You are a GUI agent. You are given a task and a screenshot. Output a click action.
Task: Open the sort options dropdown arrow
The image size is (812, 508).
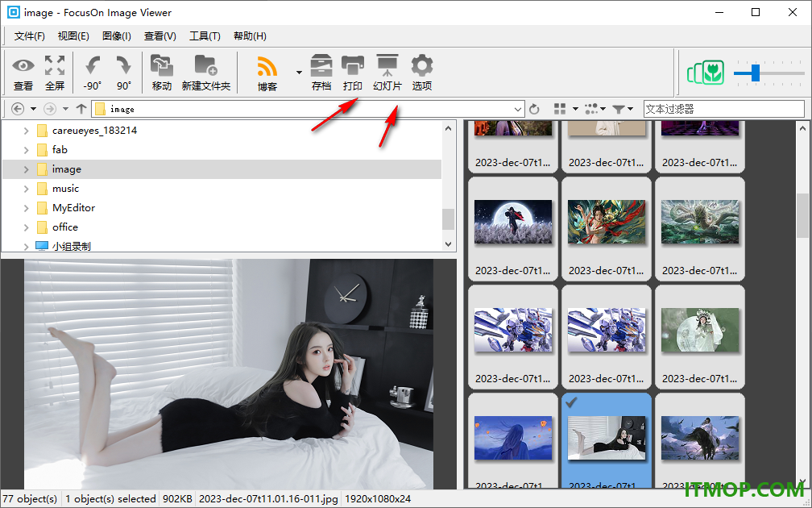point(603,109)
